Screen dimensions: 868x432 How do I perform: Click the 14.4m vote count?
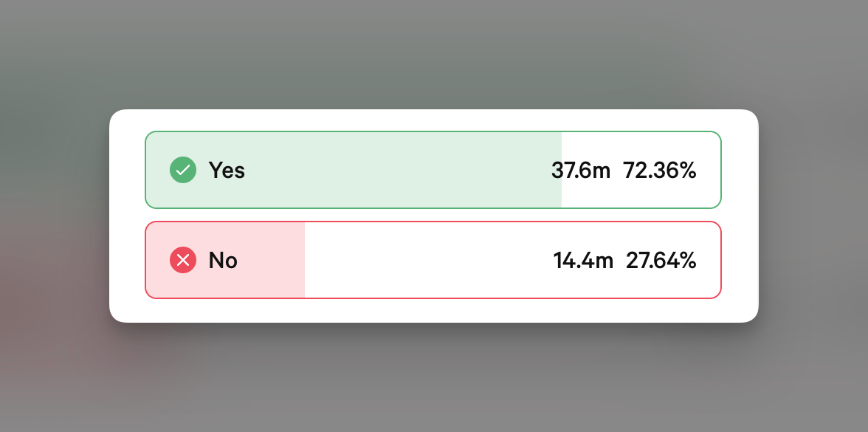[583, 260]
